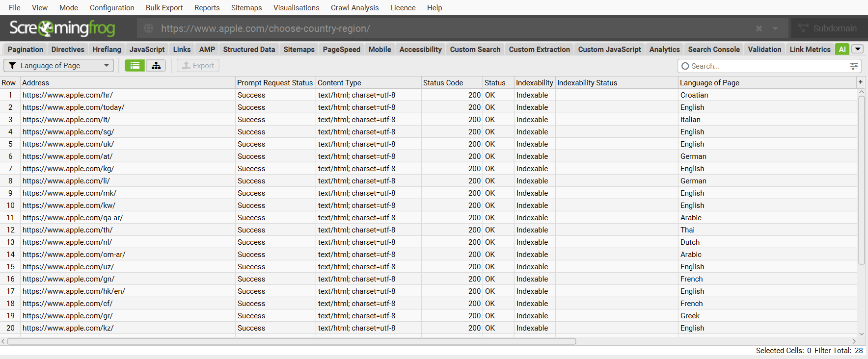This screenshot has width=868, height=359.
Task: Select the AI tab
Action: click(x=842, y=50)
